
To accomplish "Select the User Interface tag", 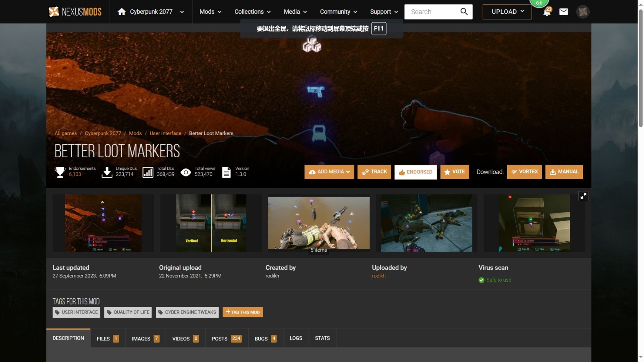I will (x=76, y=312).
